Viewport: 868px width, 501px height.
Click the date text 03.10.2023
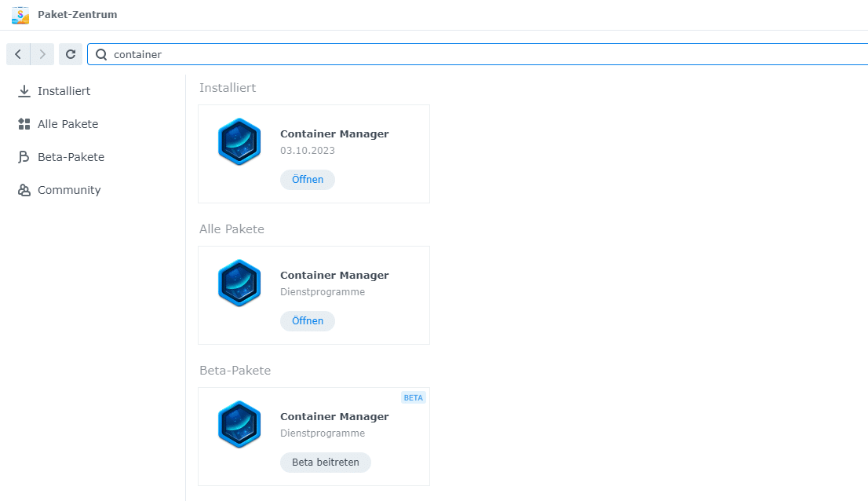(x=307, y=151)
